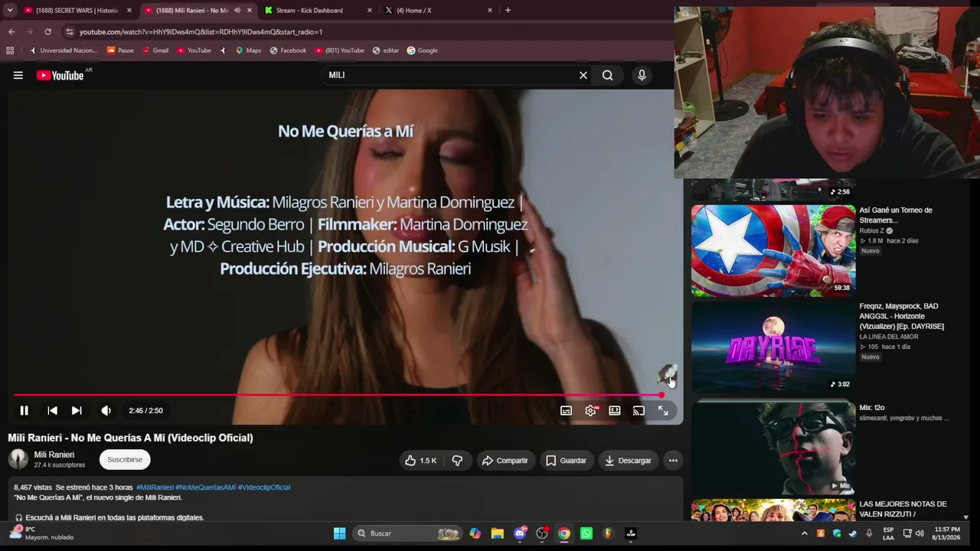This screenshot has width=980, height=551.
Task: Open the Gmail bookmark
Action: point(155,51)
